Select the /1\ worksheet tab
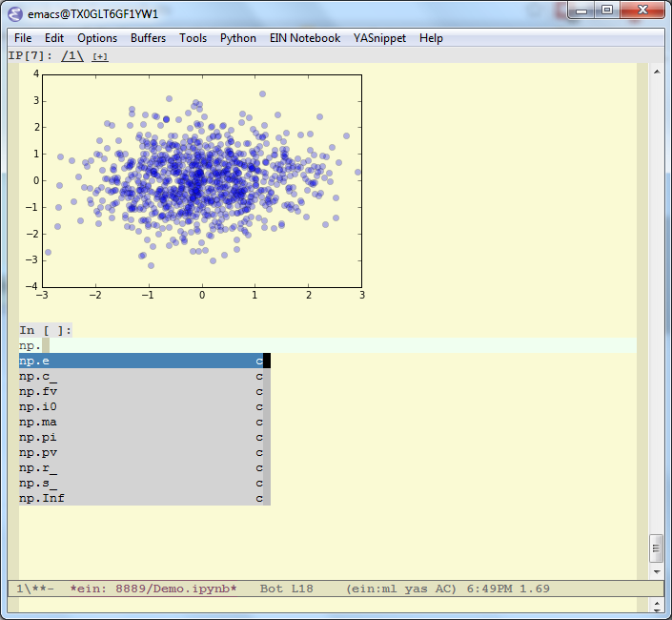This screenshot has width=672, height=620. coord(72,56)
